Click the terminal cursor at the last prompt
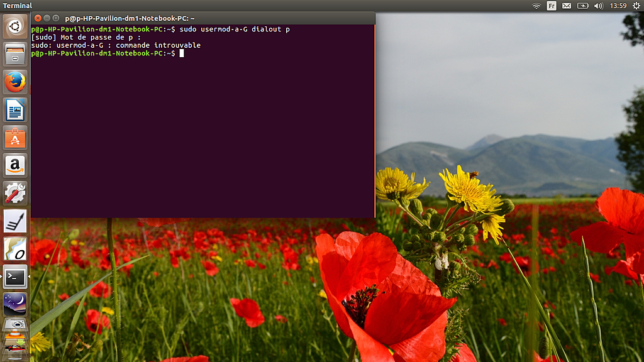 [x=182, y=53]
